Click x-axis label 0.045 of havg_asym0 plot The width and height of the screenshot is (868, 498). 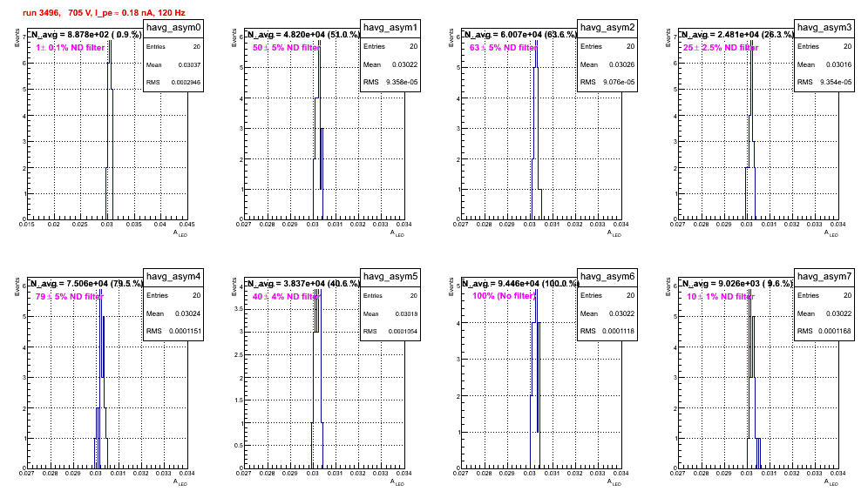tap(187, 225)
